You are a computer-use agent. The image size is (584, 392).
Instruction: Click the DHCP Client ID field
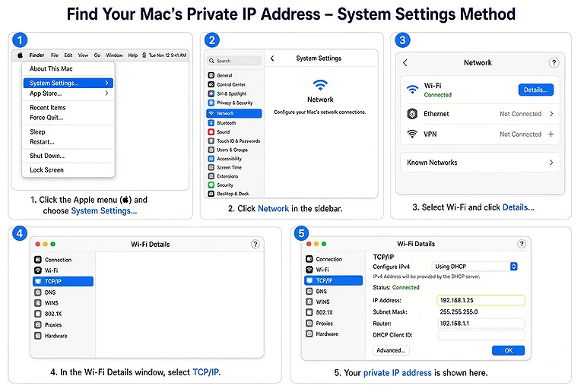481,335
